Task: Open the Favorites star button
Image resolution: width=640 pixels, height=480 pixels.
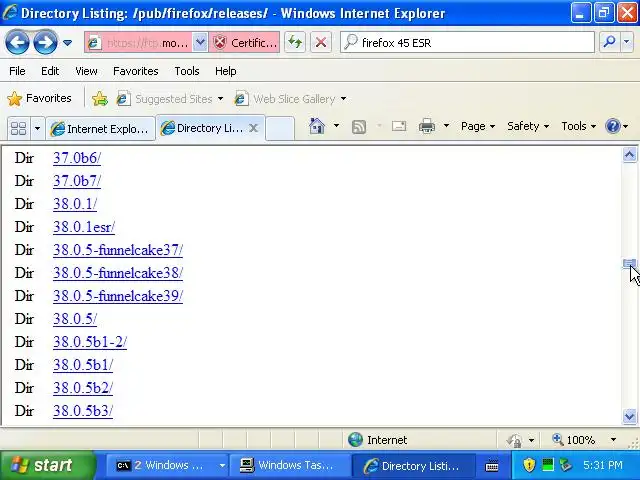Action: click(x=40, y=98)
